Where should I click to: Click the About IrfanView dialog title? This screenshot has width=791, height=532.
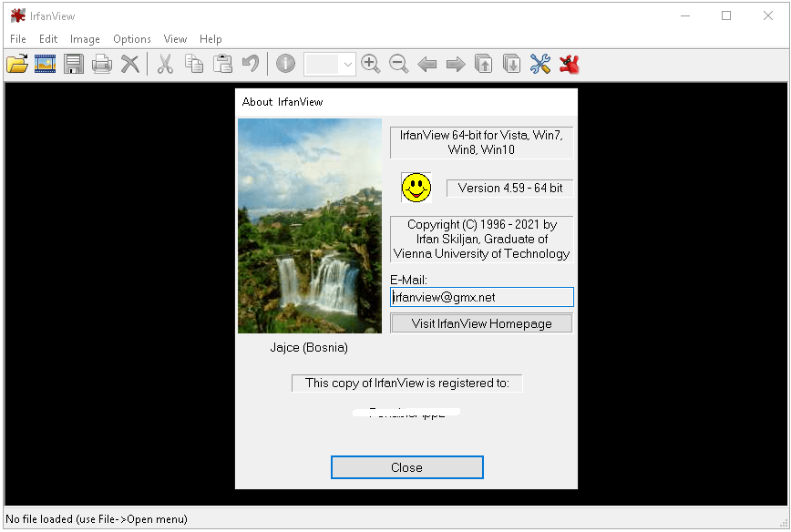282,102
